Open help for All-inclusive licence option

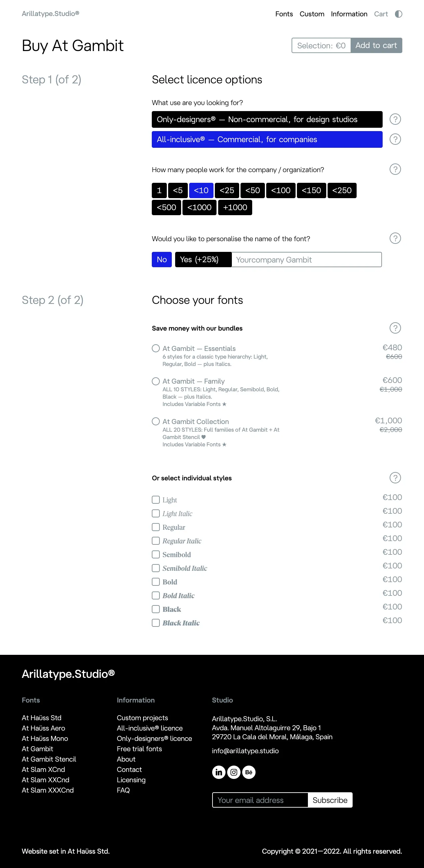[x=395, y=139]
